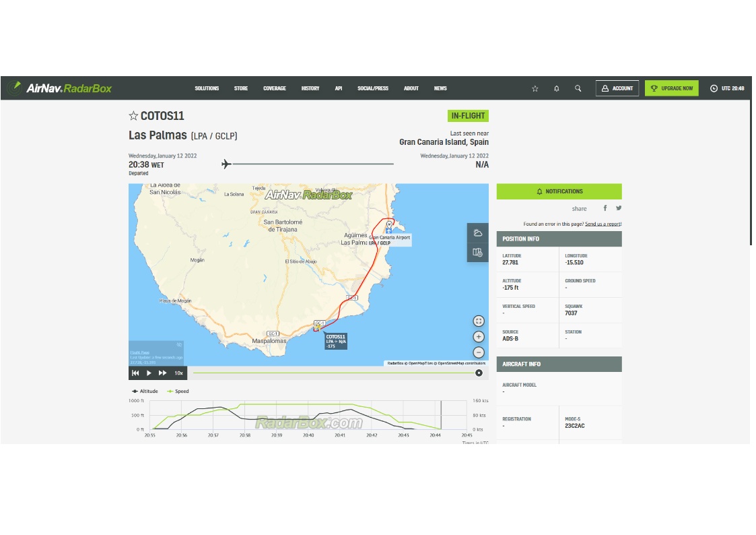Open the weather layer map icon
This screenshot has height=535, width=756.
(x=478, y=233)
